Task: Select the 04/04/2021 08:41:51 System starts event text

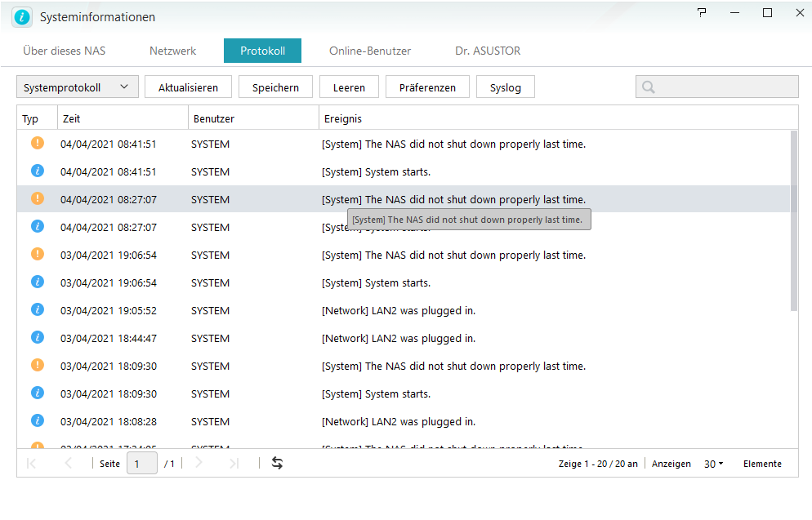Action: tap(376, 171)
